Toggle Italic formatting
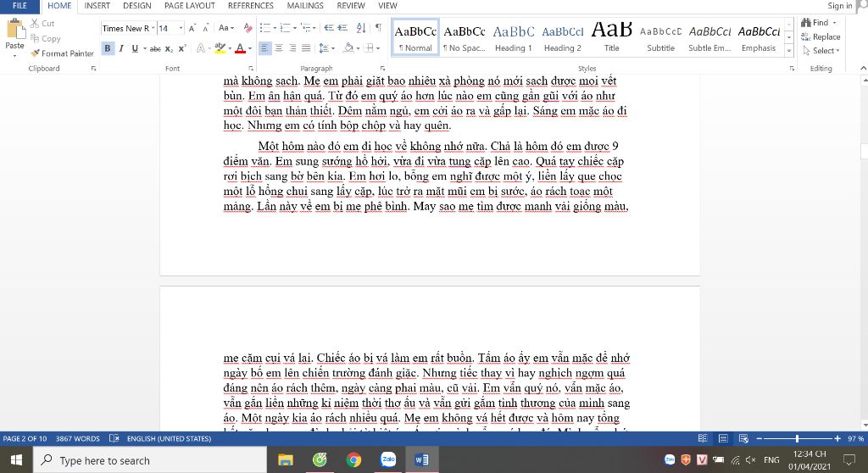 pyautogui.click(x=120, y=48)
